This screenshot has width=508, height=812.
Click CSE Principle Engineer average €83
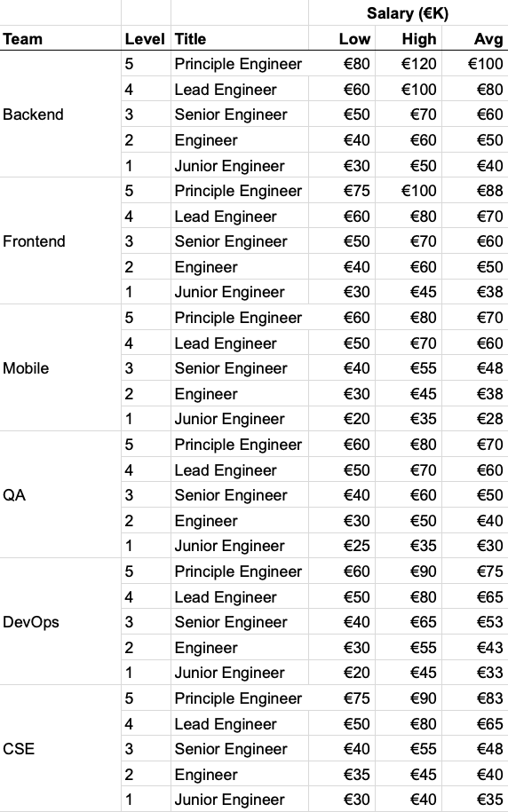pos(475,698)
